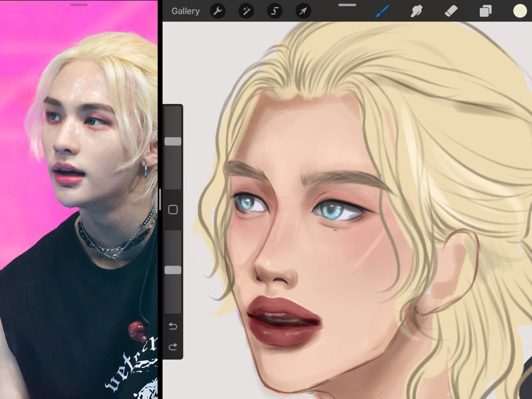
Task: Tap the Modify square button on sidebar
Action: point(173,210)
